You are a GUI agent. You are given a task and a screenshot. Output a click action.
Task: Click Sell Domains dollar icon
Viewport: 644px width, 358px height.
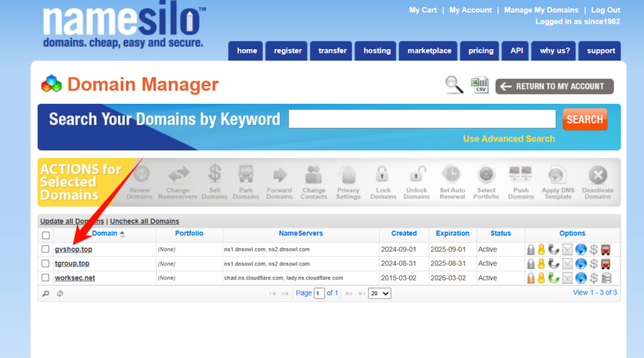[215, 174]
